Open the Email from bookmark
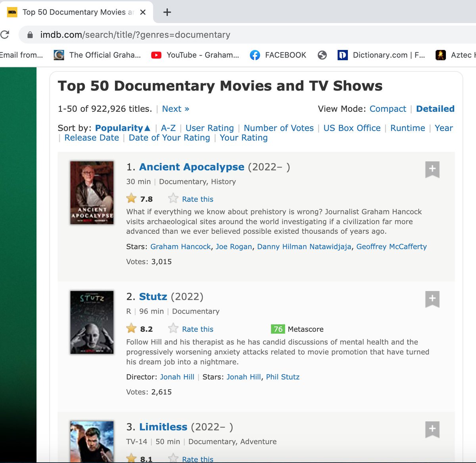This screenshot has height=463, width=476. (21, 55)
